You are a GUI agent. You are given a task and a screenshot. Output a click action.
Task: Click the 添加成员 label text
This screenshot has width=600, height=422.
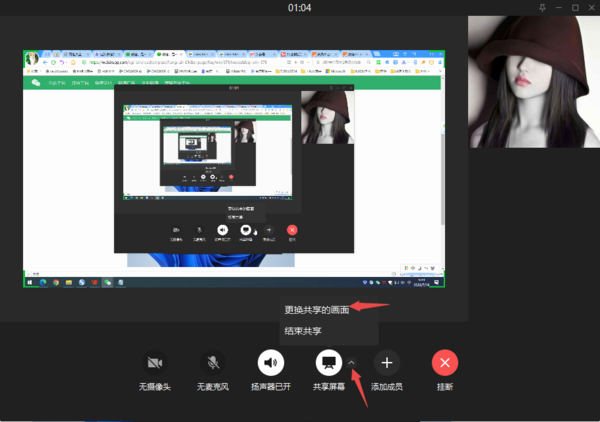tap(387, 386)
